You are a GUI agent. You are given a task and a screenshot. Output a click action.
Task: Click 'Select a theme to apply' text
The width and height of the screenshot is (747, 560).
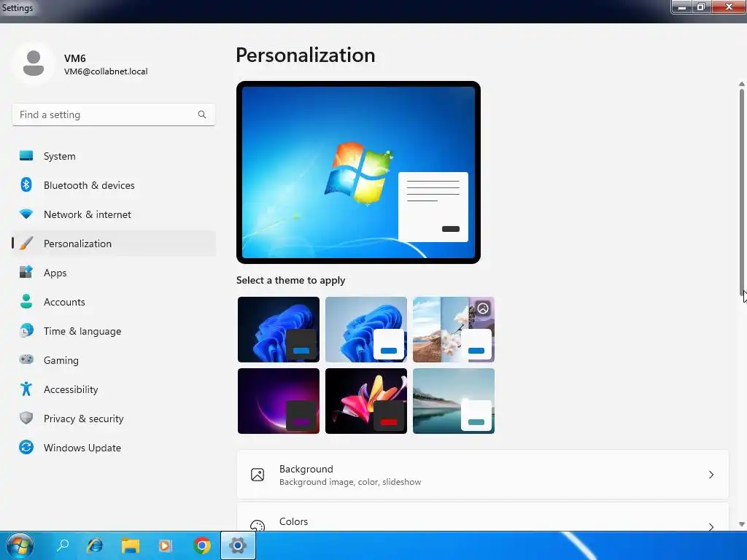click(x=290, y=281)
